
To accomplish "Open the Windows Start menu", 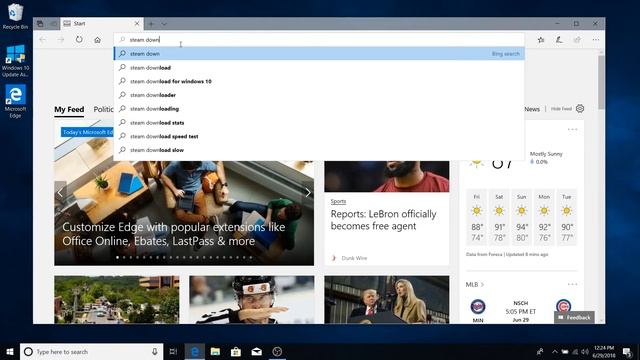I will pos(10,351).
